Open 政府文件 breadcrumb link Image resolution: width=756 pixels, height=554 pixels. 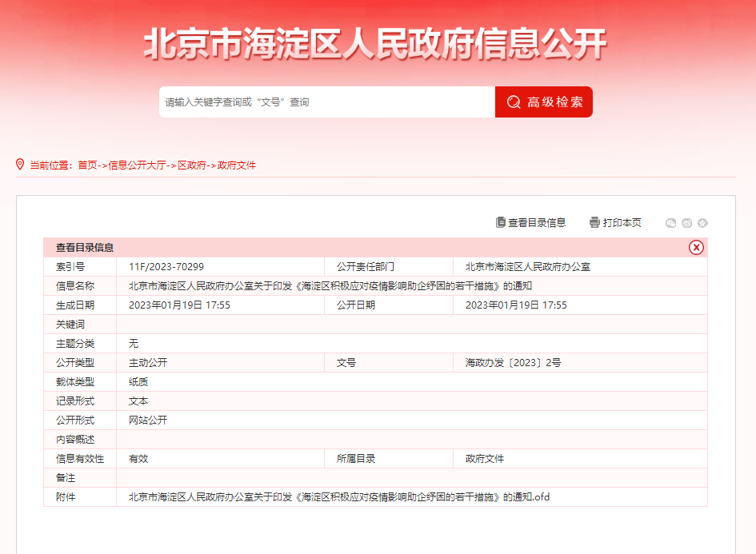click(x=237, y=165)
